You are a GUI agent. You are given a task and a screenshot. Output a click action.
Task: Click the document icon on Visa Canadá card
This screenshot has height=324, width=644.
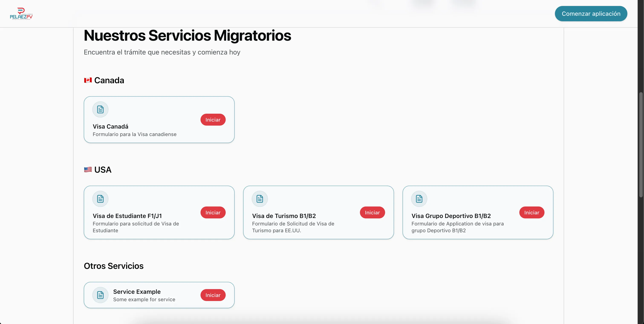coord(100,109)
